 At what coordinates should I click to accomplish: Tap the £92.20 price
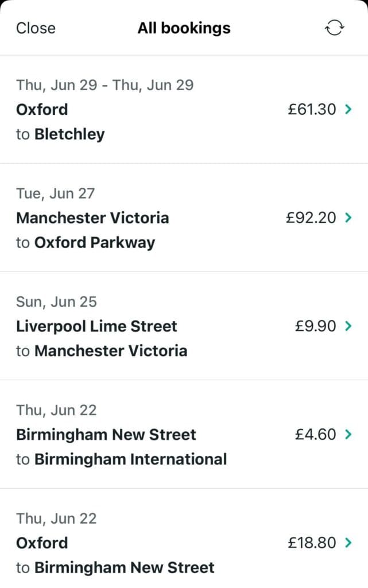click(x=311, y=218)
